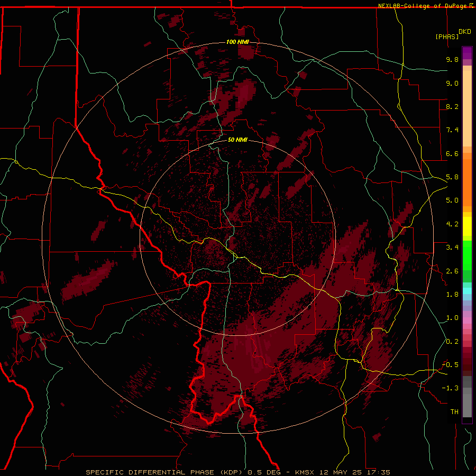The height and width of the screenshot is (476, 476).
Task: Click the DKD label above the color scale
Action: coord(465,32)
